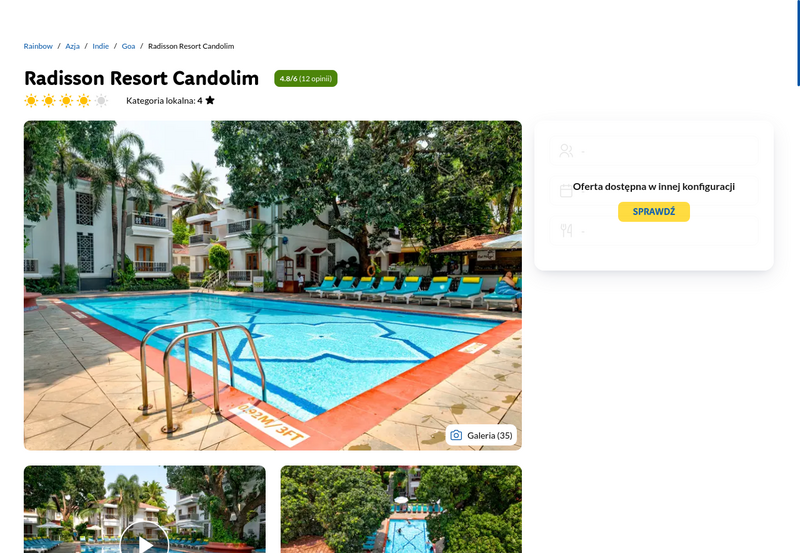The image size is (800, 553).
Task: Select the meal plan field
Action: (x=654, y=231)
